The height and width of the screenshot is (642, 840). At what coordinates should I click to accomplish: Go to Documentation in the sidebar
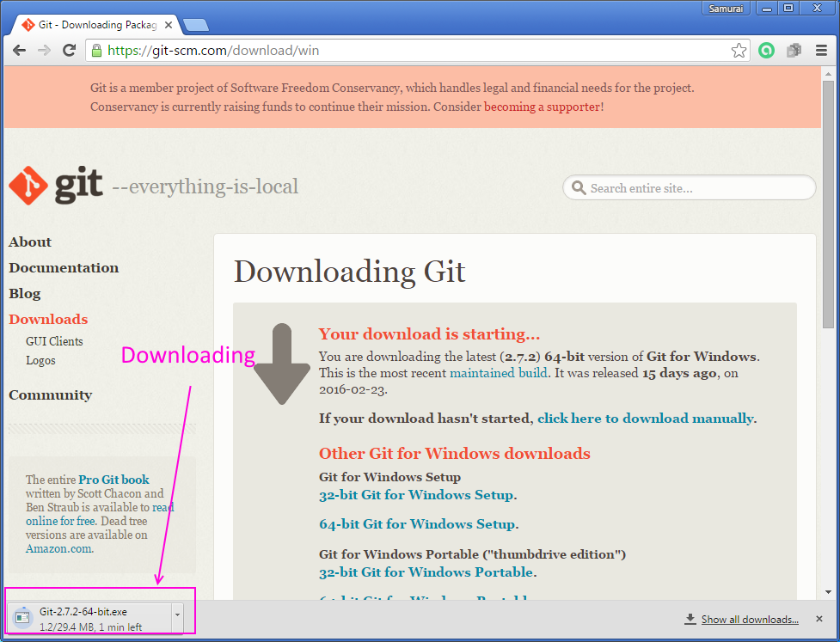(64, 268)
